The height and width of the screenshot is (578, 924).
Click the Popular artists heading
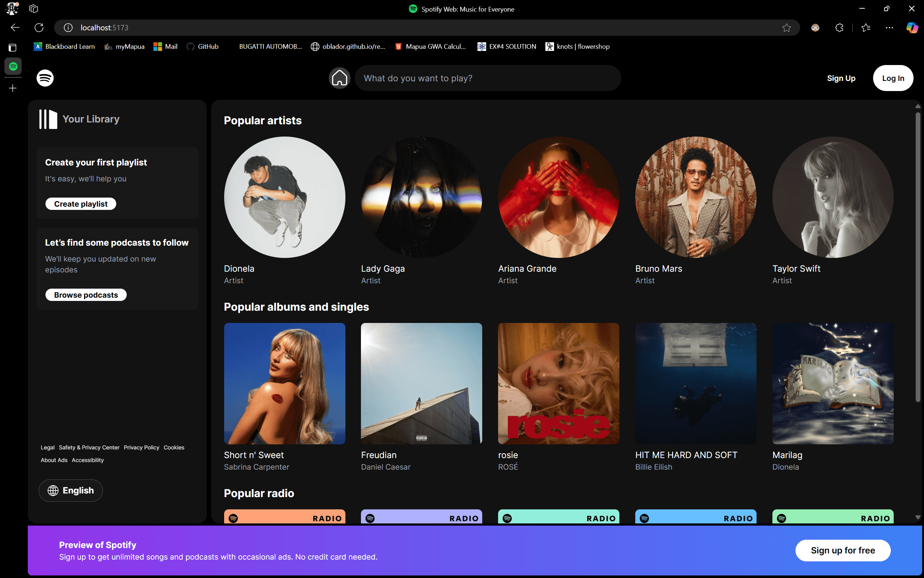click(x=263, y=120)
